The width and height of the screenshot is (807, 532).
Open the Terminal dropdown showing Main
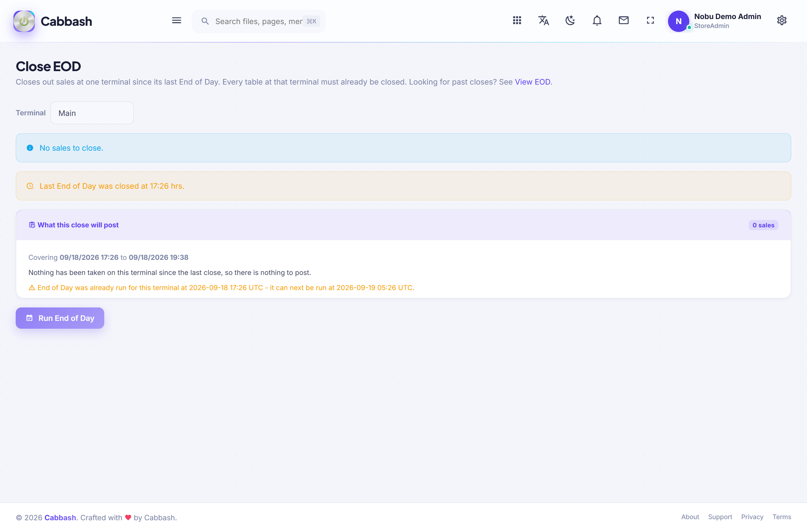(92, 113)
